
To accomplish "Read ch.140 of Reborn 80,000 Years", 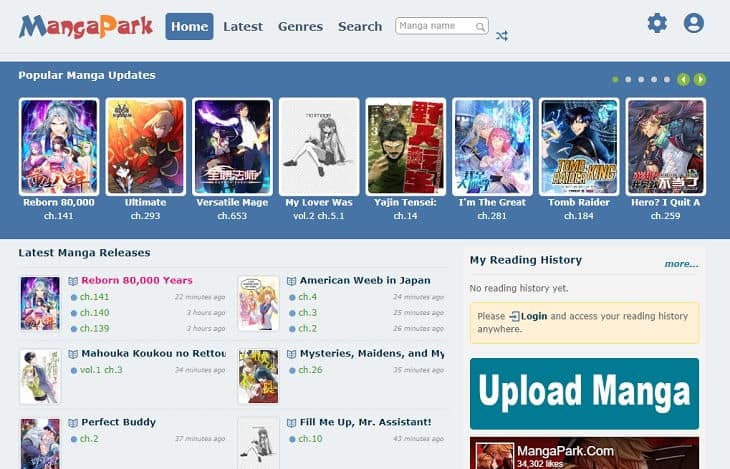I will [95, 313].
